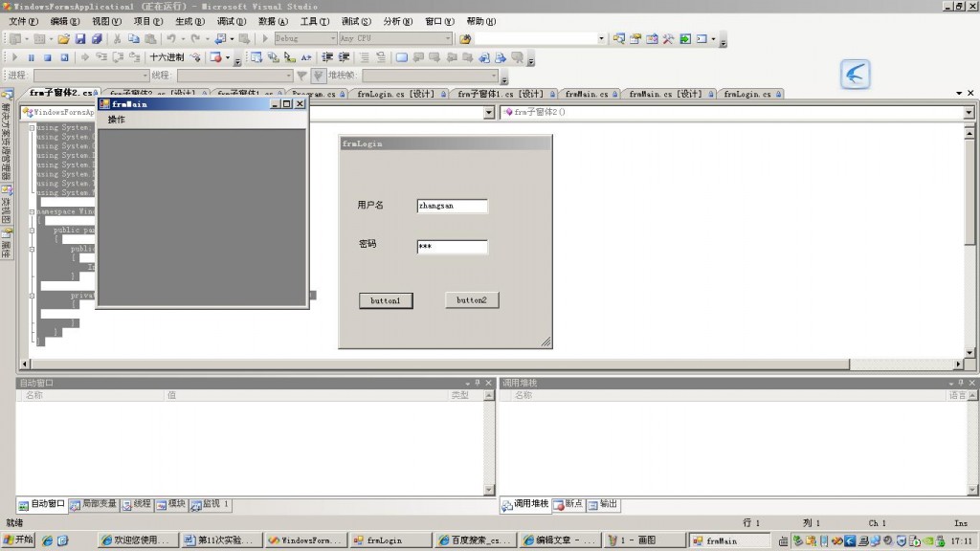Click the 用户名 text field containing zhangsan

pos(452,206)
